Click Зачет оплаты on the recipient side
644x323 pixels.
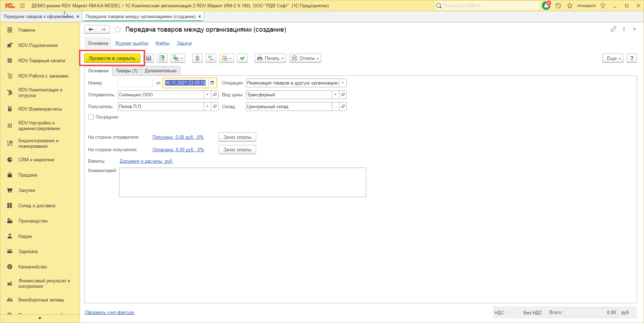pos(237,150)
